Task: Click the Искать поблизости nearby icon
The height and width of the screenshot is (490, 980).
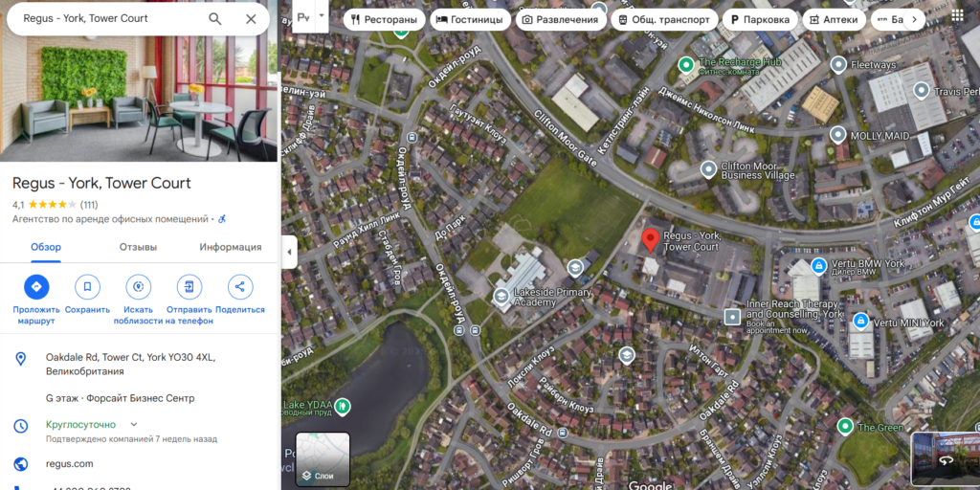Action: [x=138, y=287]
